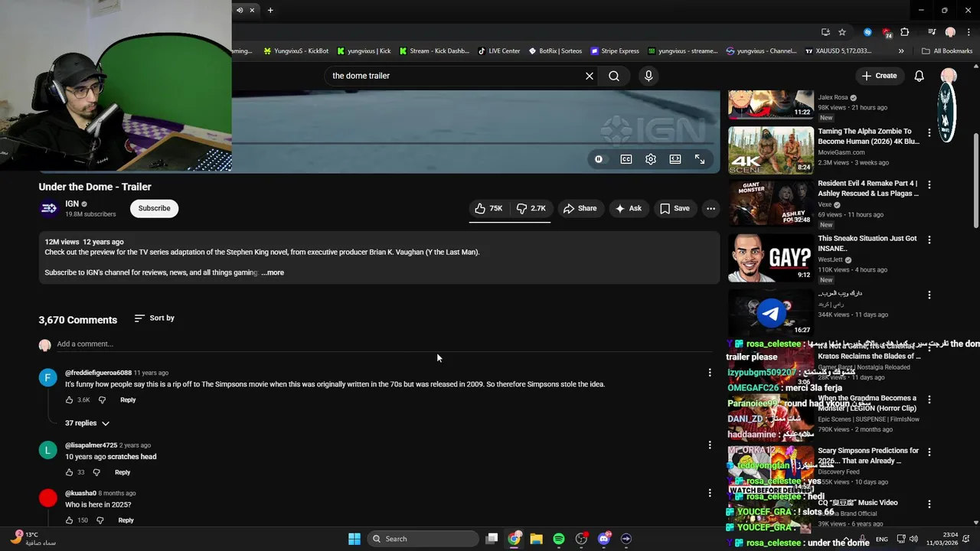Image resolution: width=980 pixels, height=551 pixels.
Task: Like the Under the Dome trailer
Action: pyautogui.click(x=488, y=208)
